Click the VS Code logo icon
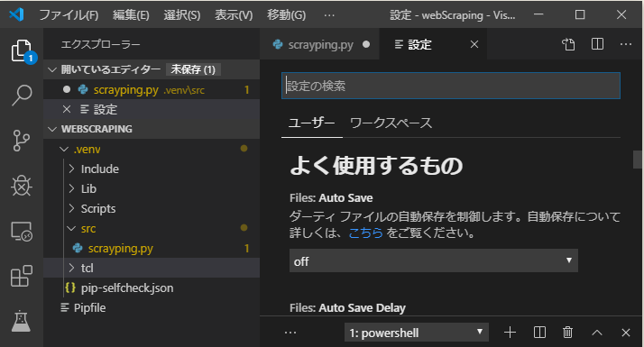644x347 pixels. [x=16, y=14]
